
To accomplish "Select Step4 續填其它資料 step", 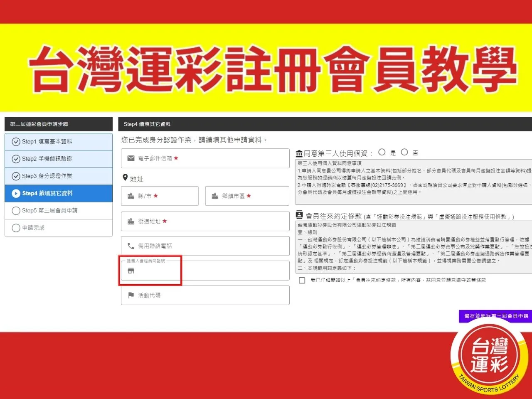I will coord(59,193).
